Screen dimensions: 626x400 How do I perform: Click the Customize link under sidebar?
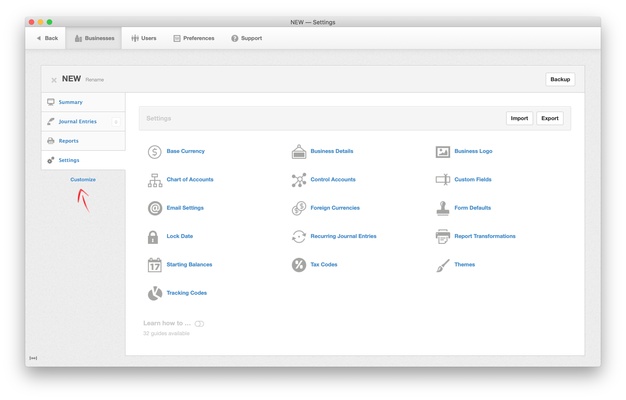pos(83,180)
